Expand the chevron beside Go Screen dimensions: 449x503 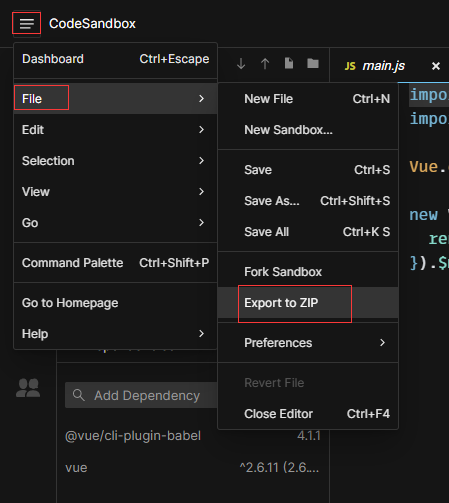pyautogui.click(x=201, y=223)
